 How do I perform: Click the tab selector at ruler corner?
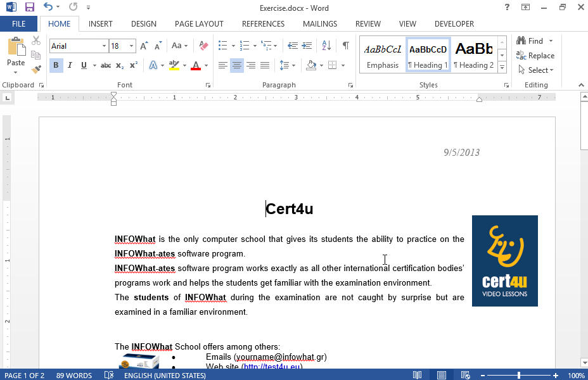7,98
